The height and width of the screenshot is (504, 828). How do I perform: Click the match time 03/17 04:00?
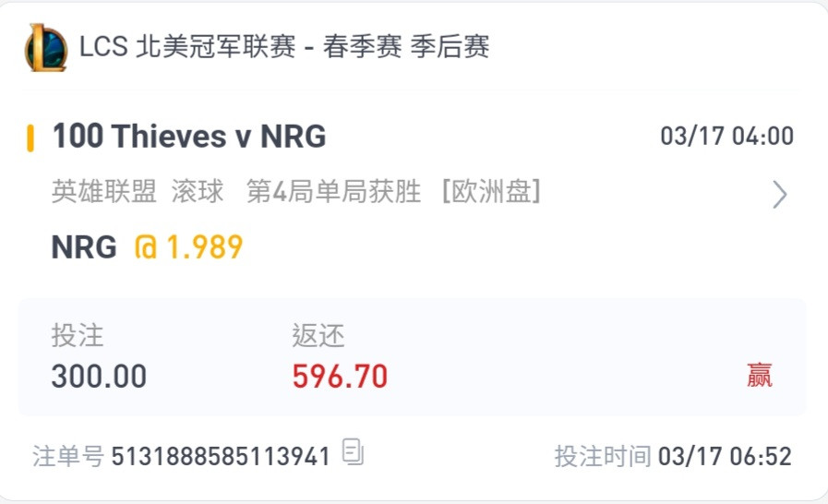pos(726,137)
